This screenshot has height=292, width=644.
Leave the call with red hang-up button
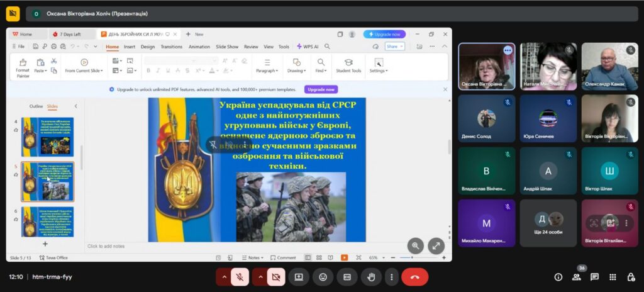coord(414,277)
